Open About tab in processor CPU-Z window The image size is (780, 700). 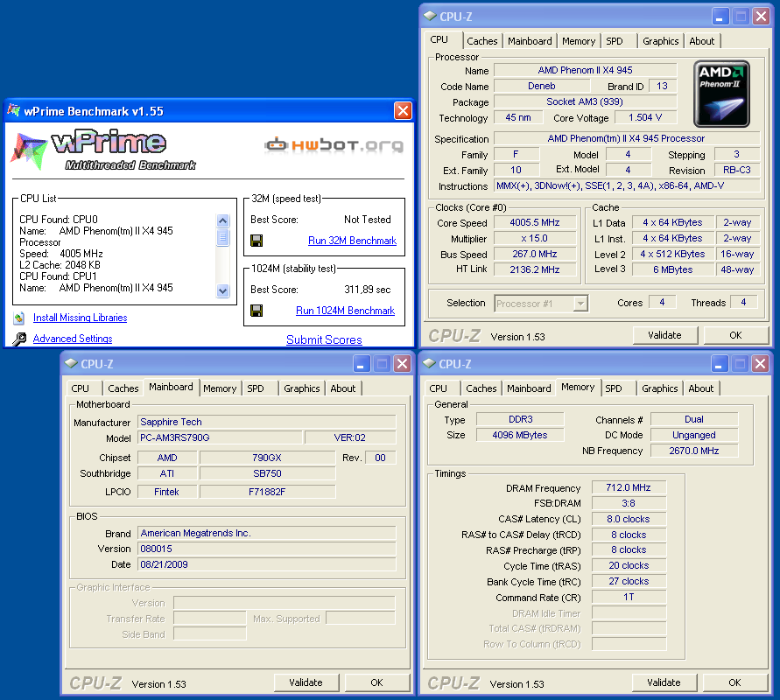(702, 41)
